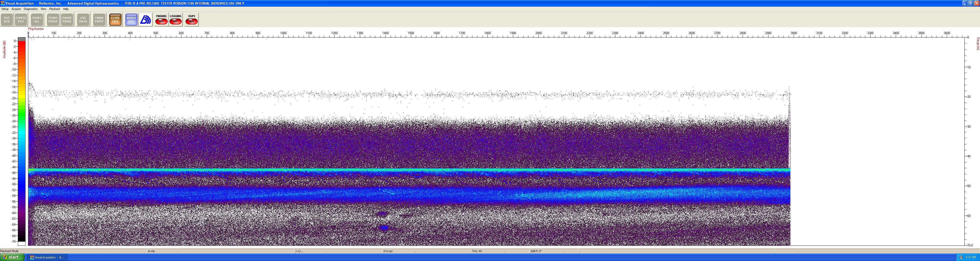Click the DGPS N/A status indicator

click(191, 20)
